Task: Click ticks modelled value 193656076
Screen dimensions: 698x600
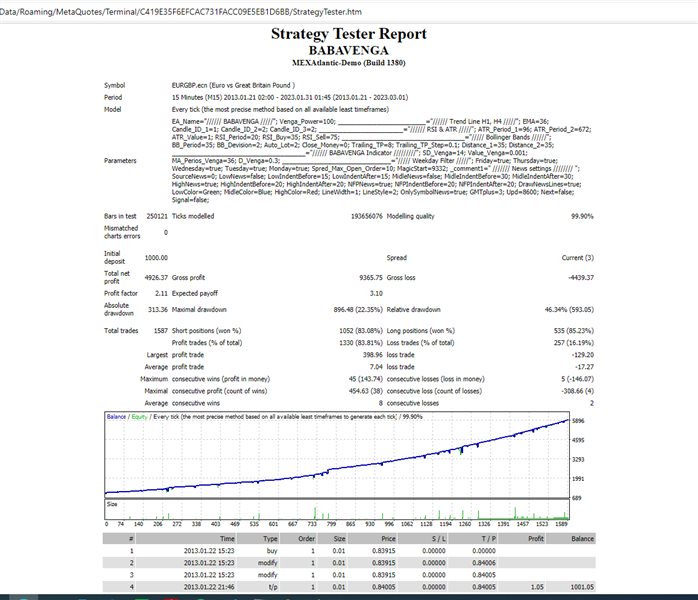Action: pos(366,216)
